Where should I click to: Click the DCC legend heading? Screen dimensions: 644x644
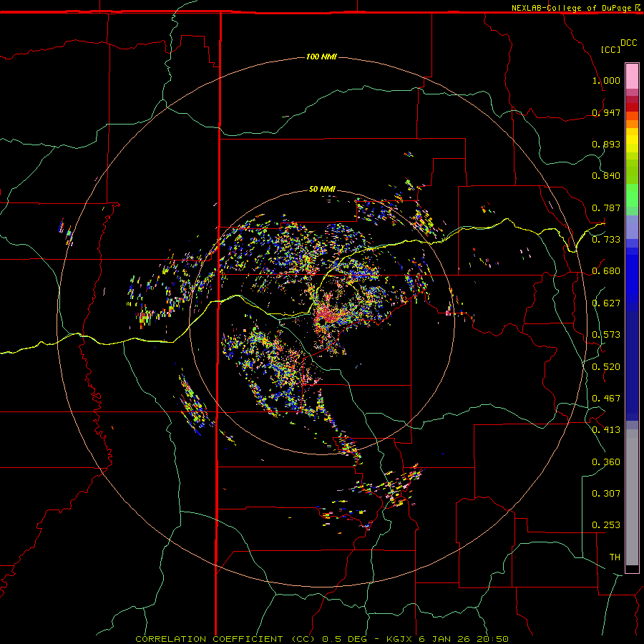[628, 43]
